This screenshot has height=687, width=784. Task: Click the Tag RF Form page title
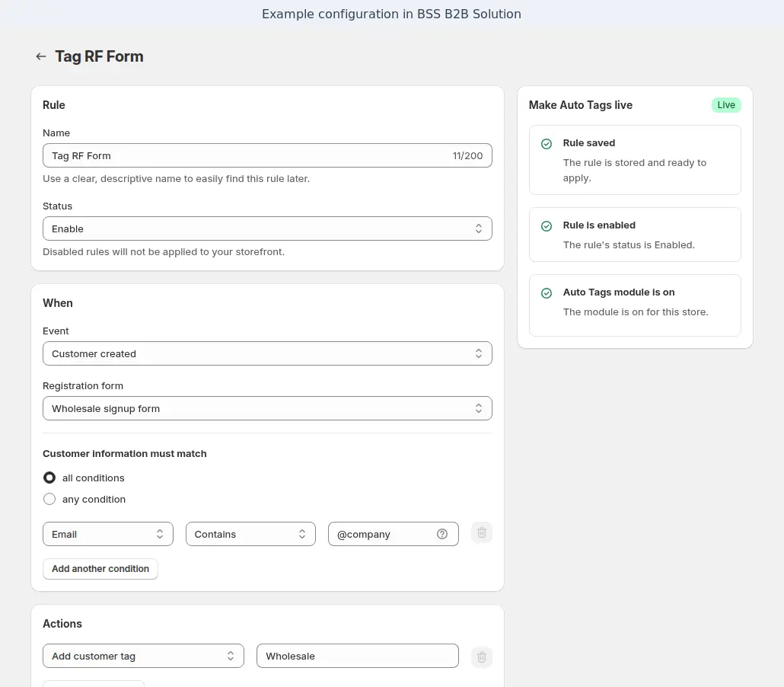click(99, 56)
